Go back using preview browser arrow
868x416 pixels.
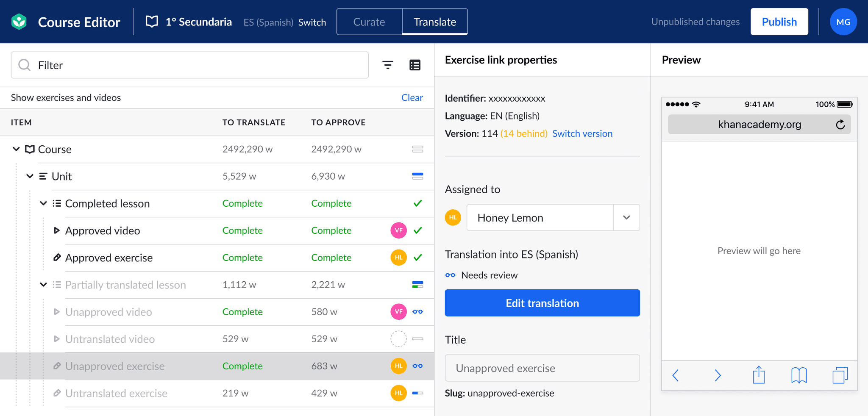click(676, 375)
